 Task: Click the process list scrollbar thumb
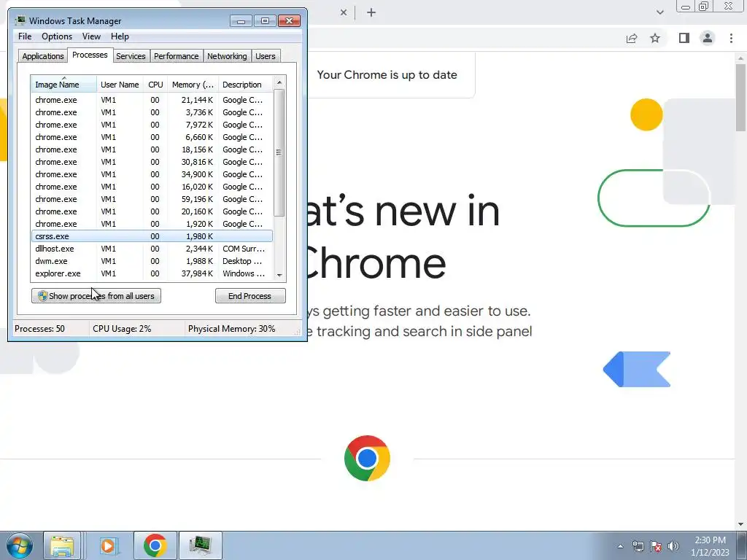tap(279, 152)
